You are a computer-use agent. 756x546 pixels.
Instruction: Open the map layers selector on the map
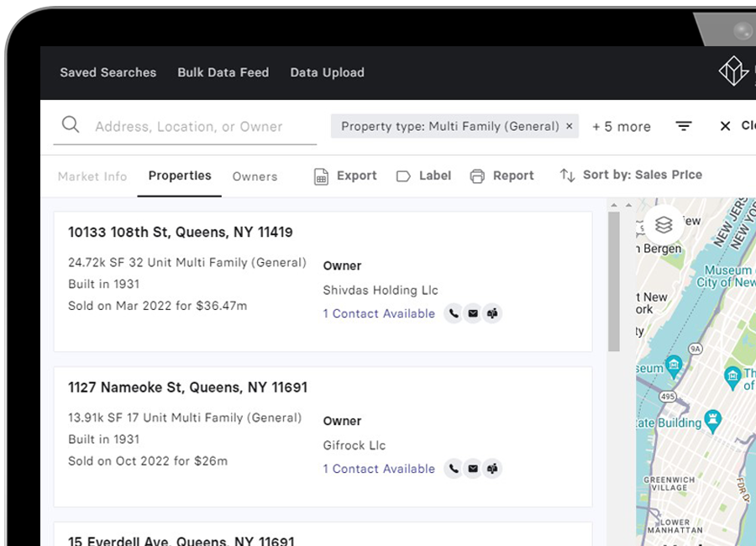coord(664,224)
